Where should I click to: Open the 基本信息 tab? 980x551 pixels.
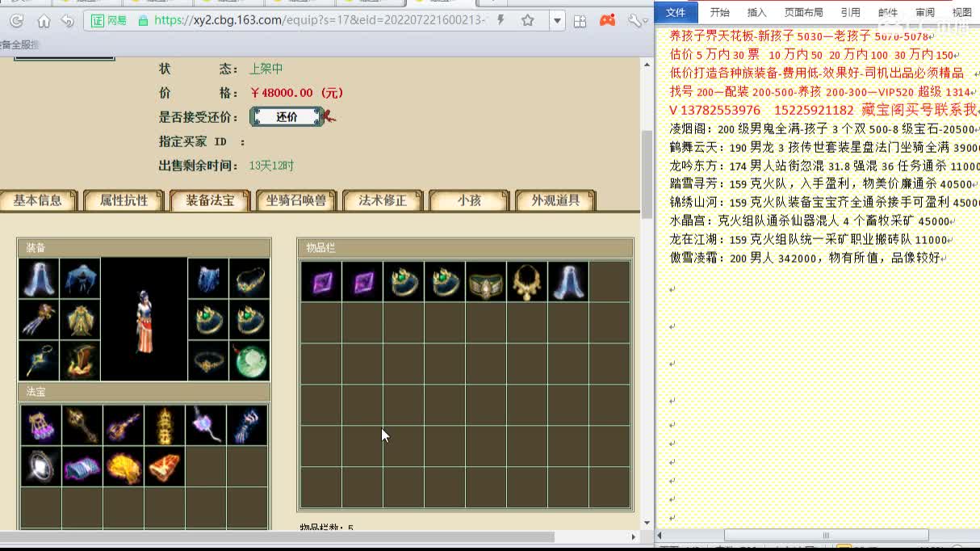pos(37,200)
